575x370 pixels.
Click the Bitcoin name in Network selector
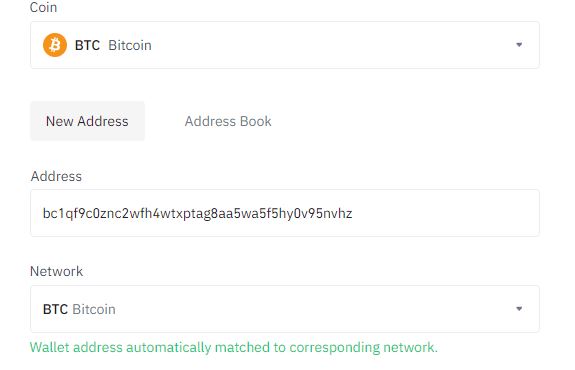[x=94, y=309]
